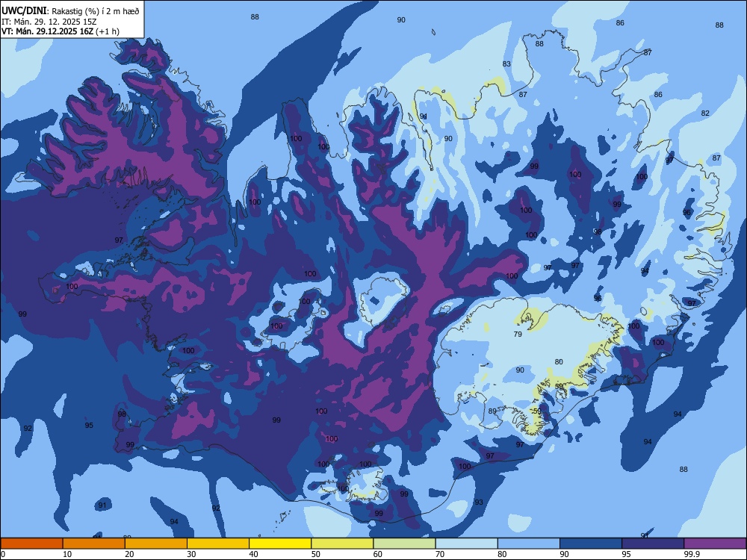Image resolution: width=747 pixels, height=560 pixels.
Task: Click the '82' humidity value off the northeast coast
Action: tap(705, 113)
